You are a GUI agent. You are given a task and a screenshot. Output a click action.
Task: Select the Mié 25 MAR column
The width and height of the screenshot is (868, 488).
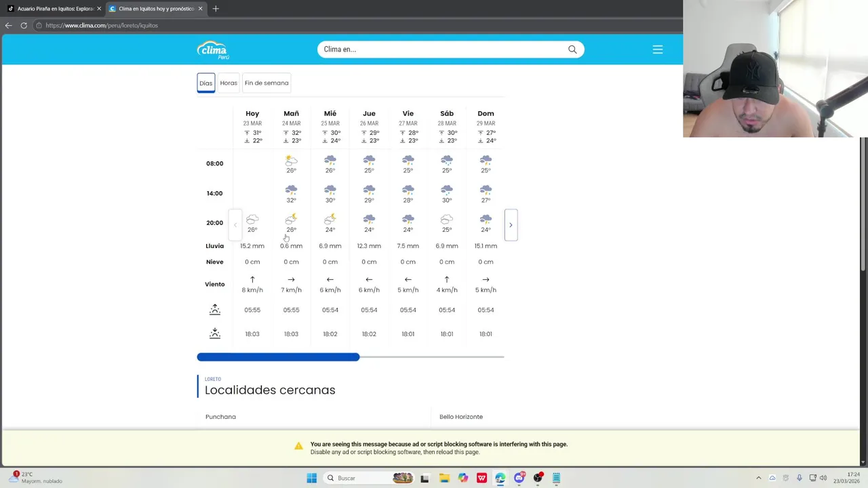(330, 127)
